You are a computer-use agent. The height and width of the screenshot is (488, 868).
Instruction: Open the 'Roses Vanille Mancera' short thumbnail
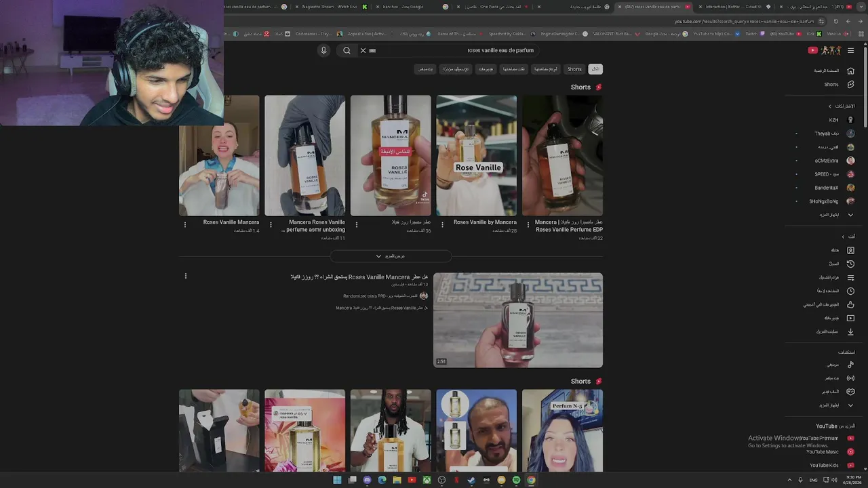(219, 155)
